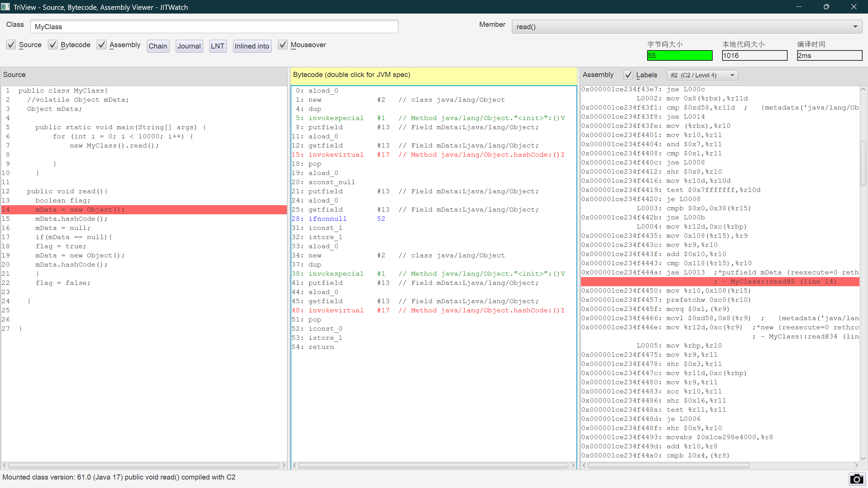Click the compile time field 2ms

[829, 56]
